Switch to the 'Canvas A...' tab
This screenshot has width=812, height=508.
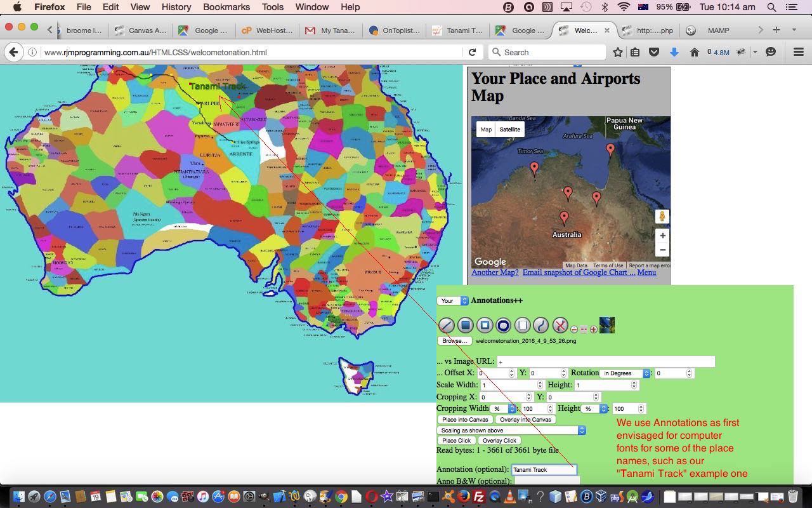[140, 30]
